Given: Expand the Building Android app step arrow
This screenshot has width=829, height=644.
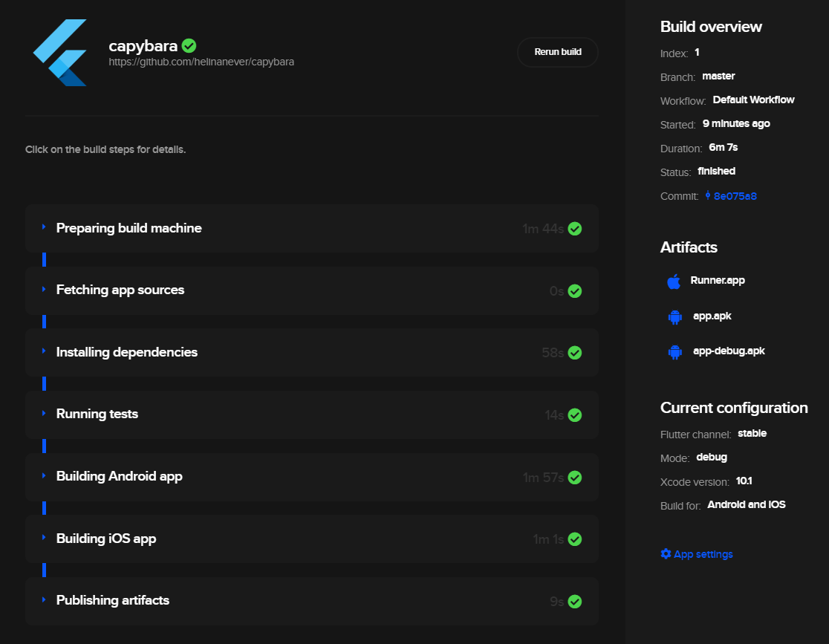Looking at the screenshot, I should [44, 475].
